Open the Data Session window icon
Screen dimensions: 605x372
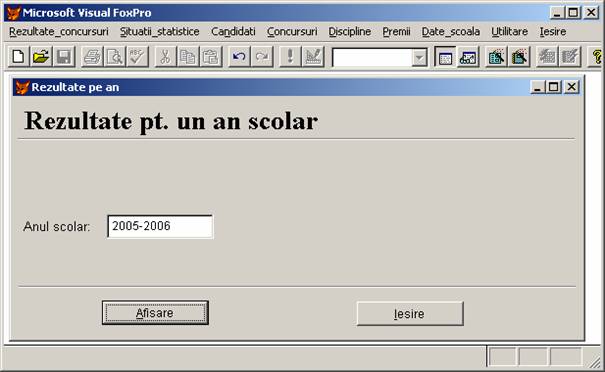click(468, 57)
